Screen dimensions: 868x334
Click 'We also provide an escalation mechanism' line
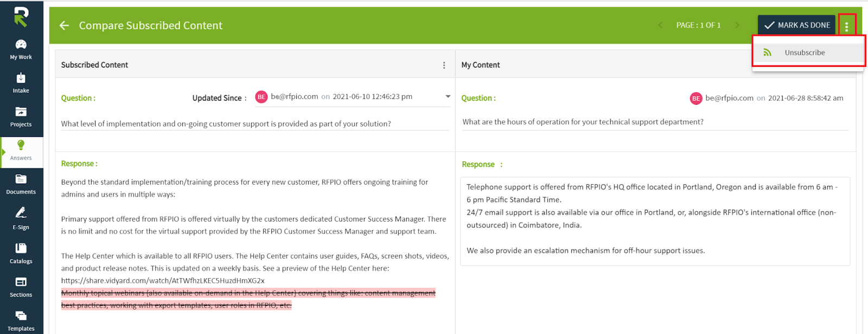click(x=586, y=251)
